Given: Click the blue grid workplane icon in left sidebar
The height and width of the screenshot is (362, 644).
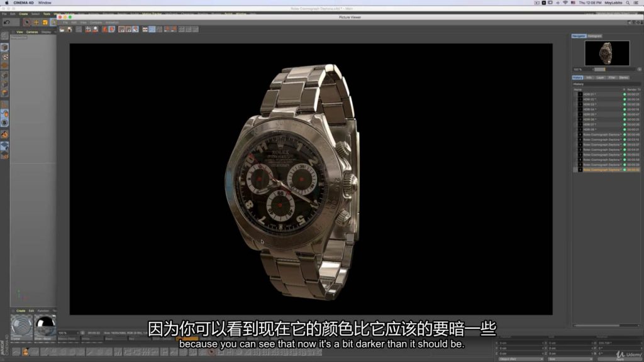Looking at the screenshot, I should click(4, 145).
